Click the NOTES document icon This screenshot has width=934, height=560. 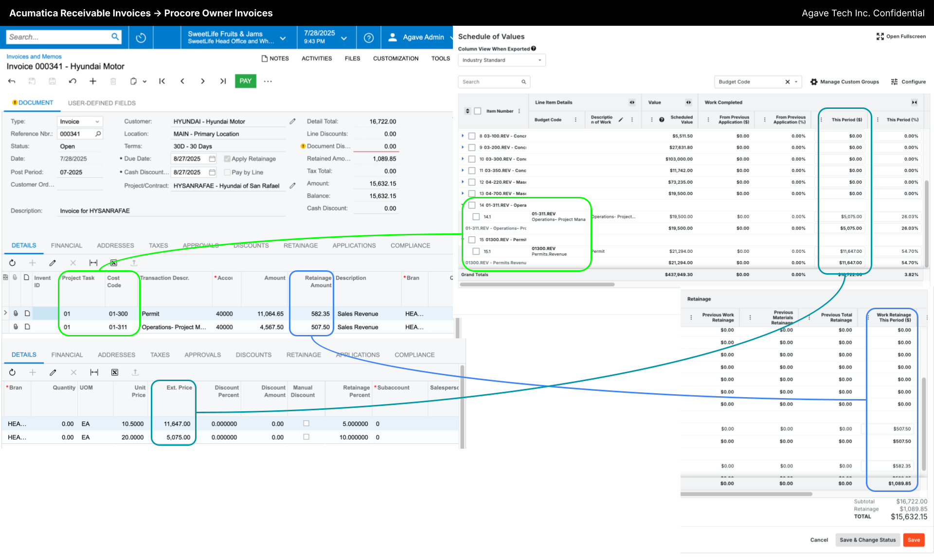click(265, 58)
